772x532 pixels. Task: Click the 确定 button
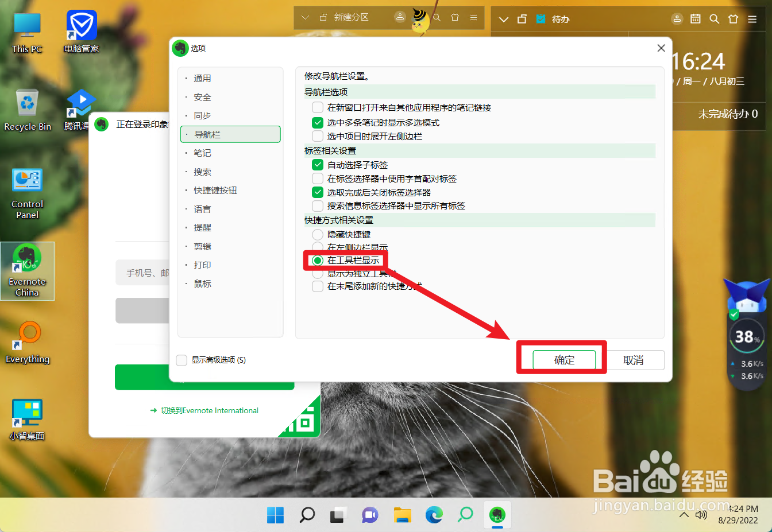click(x=564, y=360)
